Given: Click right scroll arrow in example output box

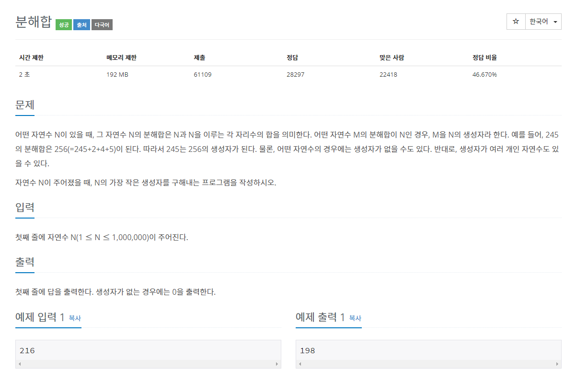Looking at the screenshot, I should 557,364.
